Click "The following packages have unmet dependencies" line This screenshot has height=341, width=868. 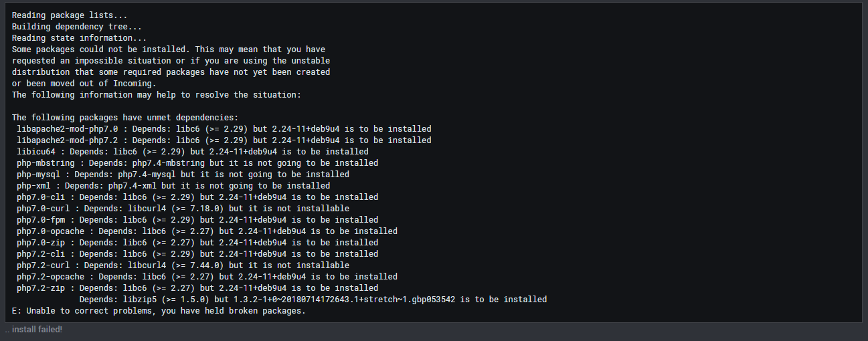[120, 118]
